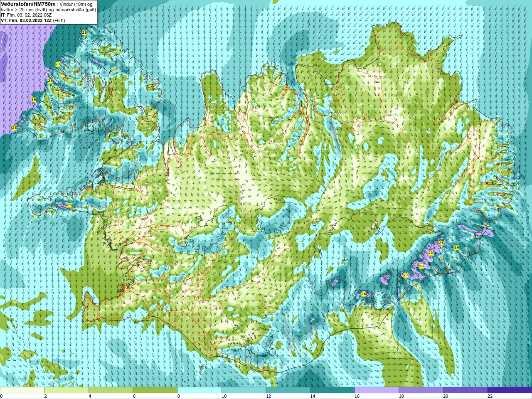Click the 6–8 m/s olive green legend swatch
The width and height of the screenshot is (532, 399).
pyautogui.click(x=155, y=390)
